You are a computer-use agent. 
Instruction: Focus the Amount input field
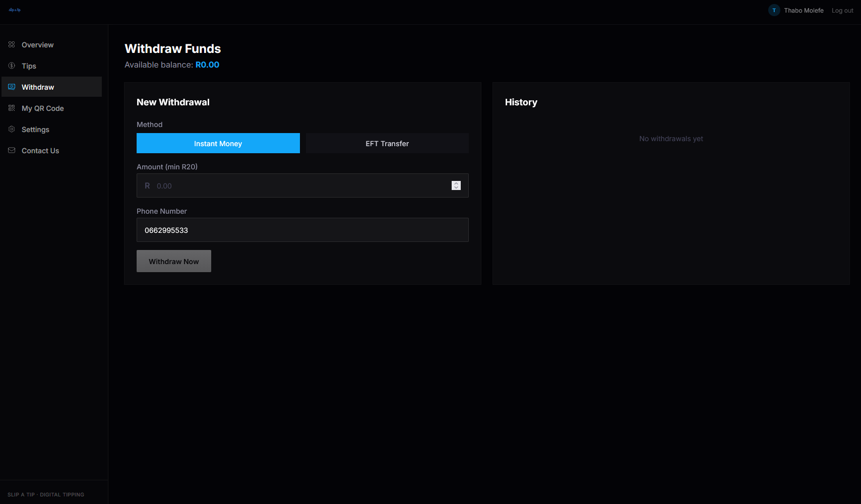click(297, 186)
